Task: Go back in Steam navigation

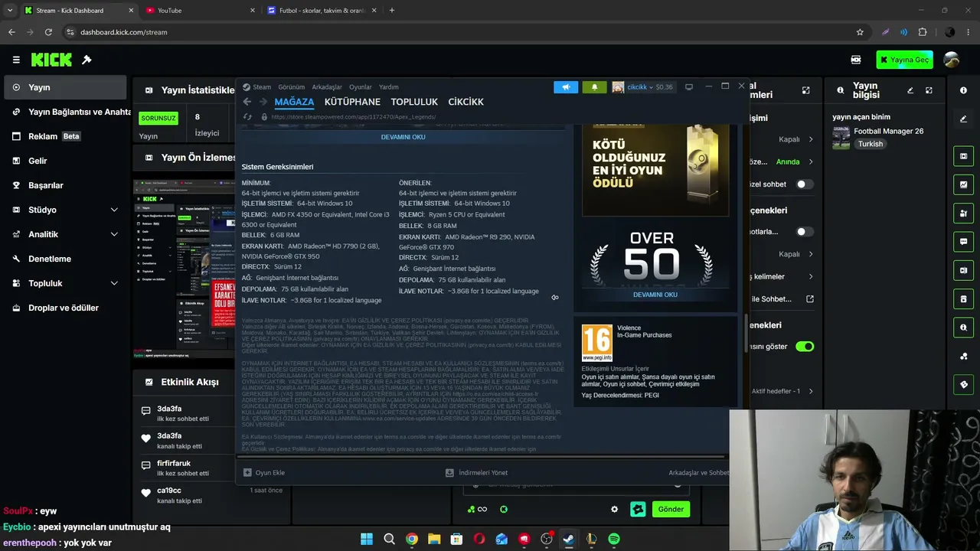Action: [x=247, y=102]
